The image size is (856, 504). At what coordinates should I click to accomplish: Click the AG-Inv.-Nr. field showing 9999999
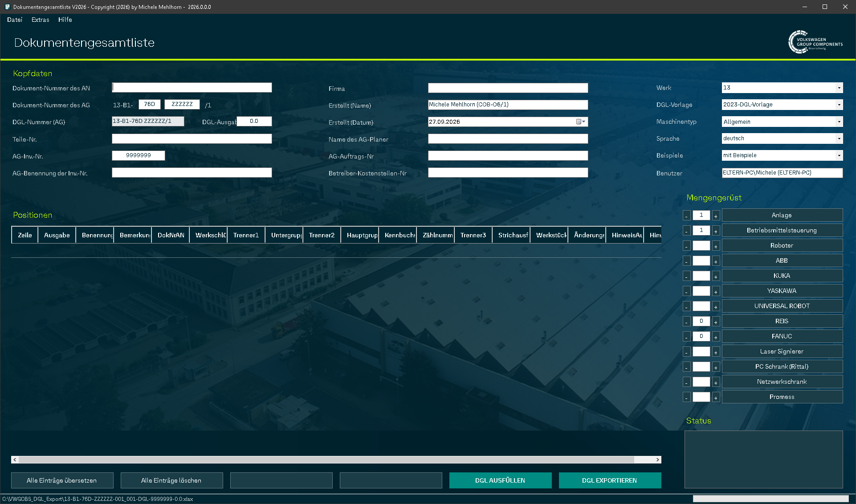139,155
